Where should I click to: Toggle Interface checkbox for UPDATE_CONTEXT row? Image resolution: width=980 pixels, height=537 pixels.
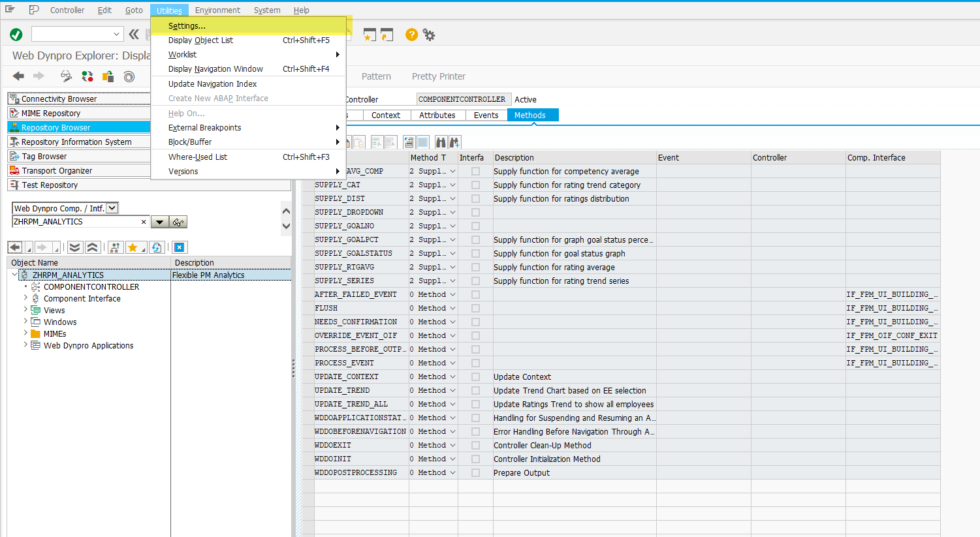(475, 377)
